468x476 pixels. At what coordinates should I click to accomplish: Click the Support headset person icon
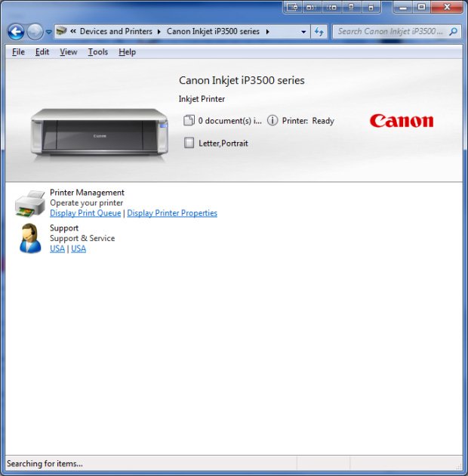click(x=30, y=238)
